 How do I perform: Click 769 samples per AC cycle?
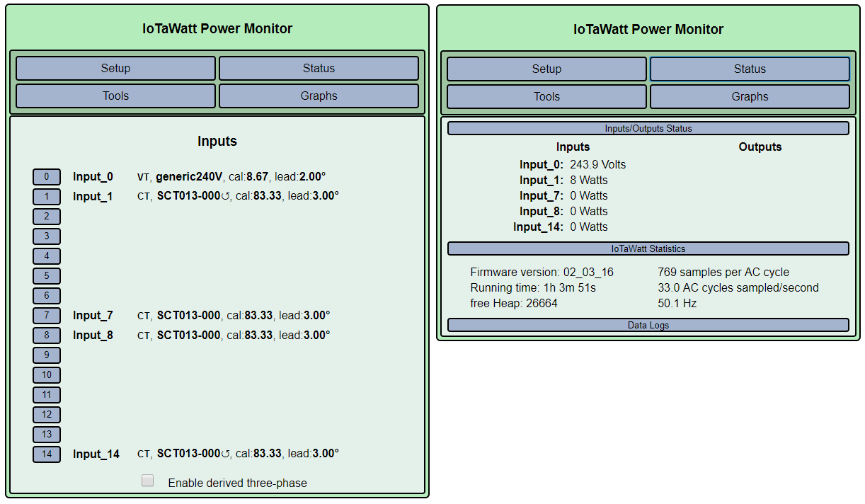click(723, 273)
